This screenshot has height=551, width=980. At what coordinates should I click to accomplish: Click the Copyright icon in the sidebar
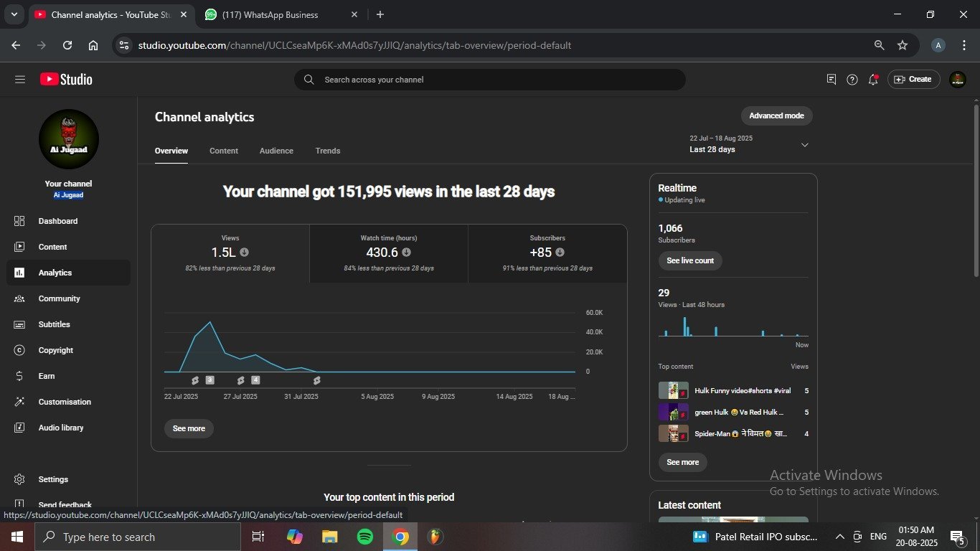coord(19,350)
